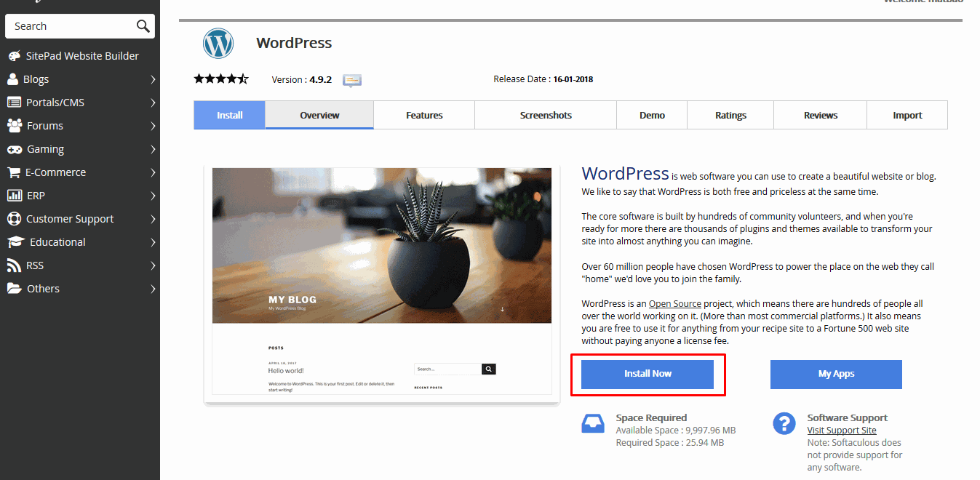Select the Import tab
The image size is (980, 480).
(907, 115)
